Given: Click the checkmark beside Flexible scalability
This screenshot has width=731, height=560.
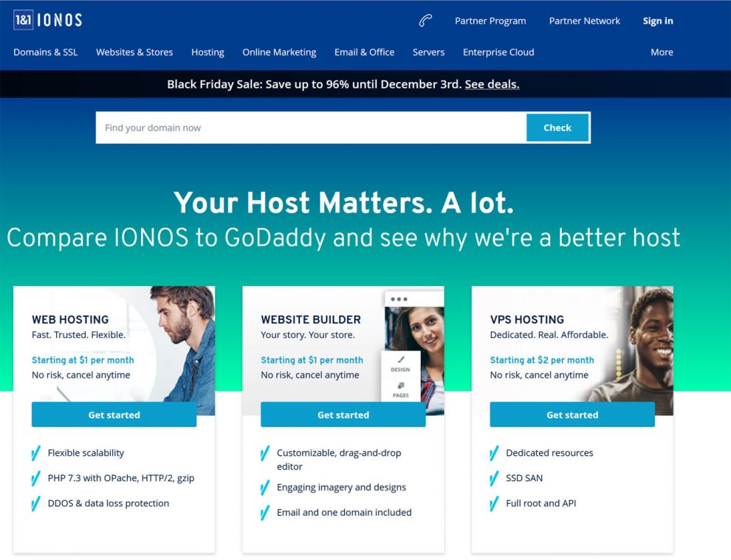Looking at the screenshot, I should tap(36, 453).
